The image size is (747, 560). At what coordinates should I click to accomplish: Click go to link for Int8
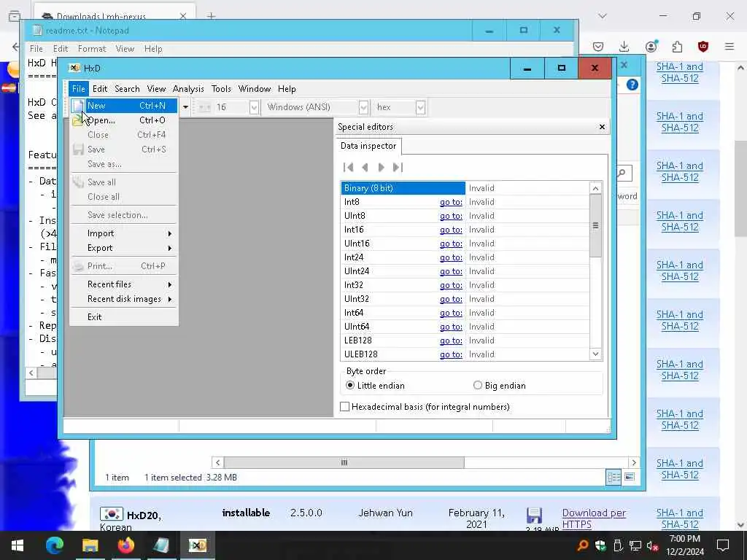(x=451, y=202)
